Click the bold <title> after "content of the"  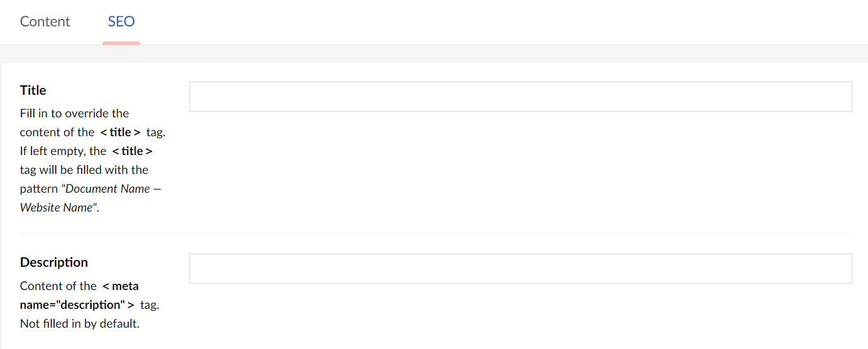click(120, 132)
